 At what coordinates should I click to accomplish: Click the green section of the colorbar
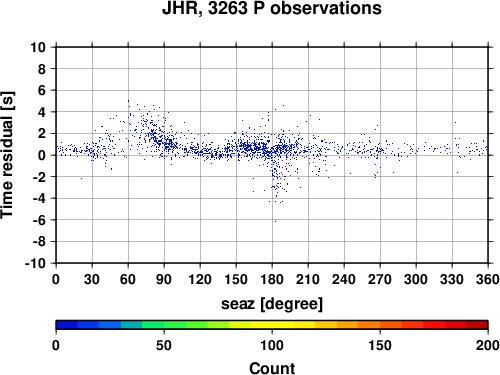tap(164, 325)
